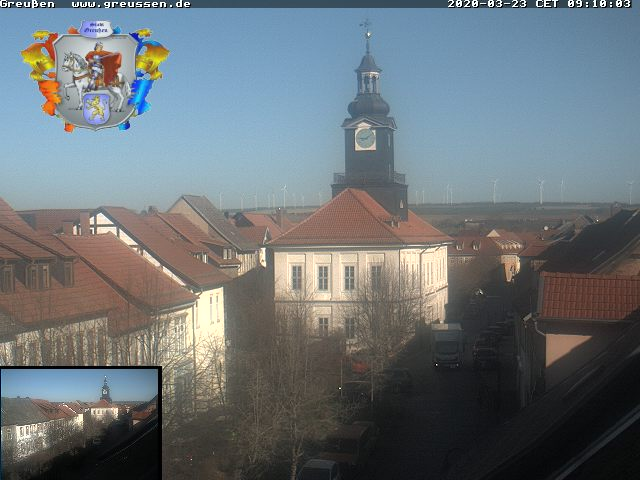This screenshot has width=640, height=480.
Task: Open the inset thumbnail webcam view
Action: [81, 423]
